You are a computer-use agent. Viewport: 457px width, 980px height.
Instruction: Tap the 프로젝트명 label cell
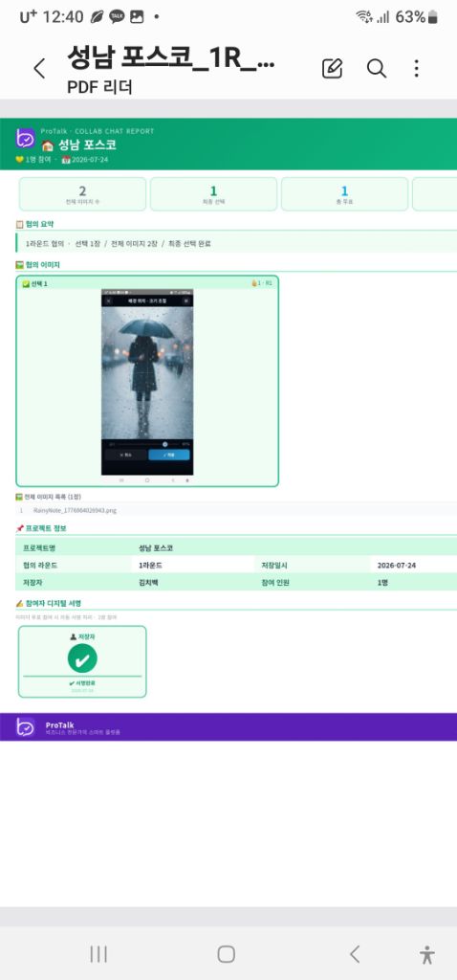coord(38,548)
